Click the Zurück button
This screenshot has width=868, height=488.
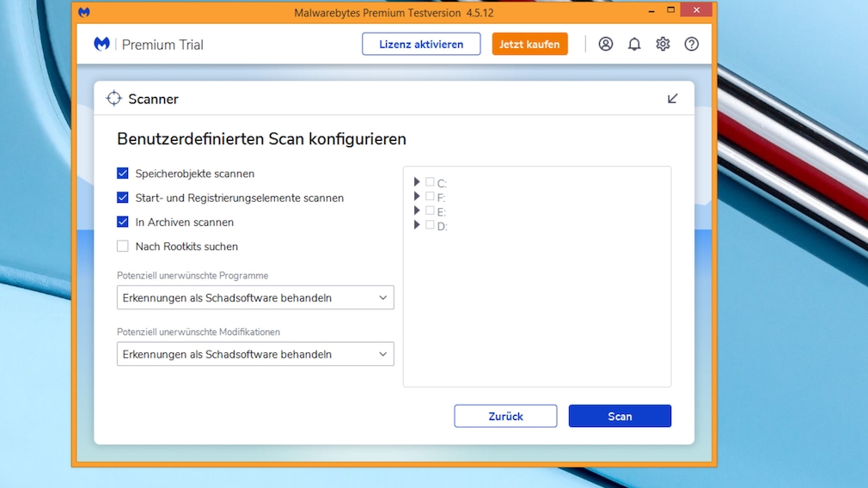click(x=505, y=416)
